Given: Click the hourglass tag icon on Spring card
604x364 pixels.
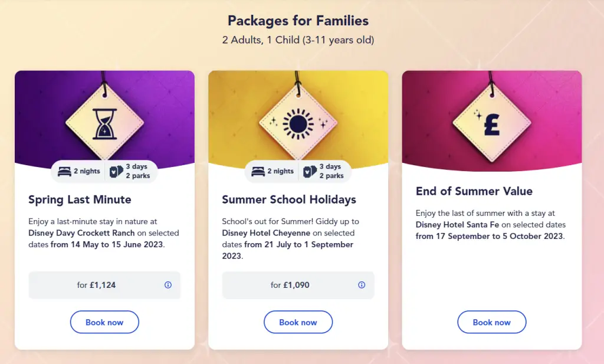Looking at the screenshot, I should pyautogui.click(x=104, y=124).
